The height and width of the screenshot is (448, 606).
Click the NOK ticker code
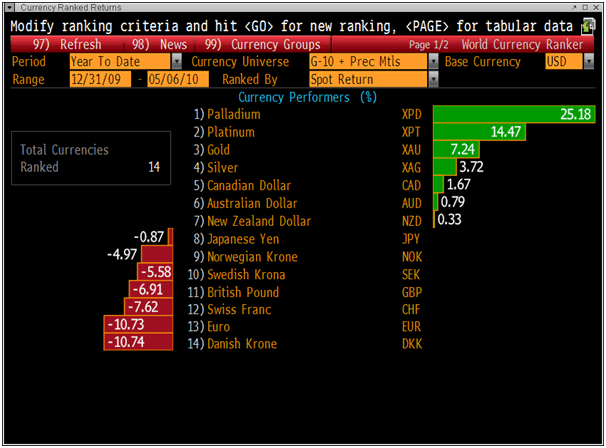click(412, 257)
